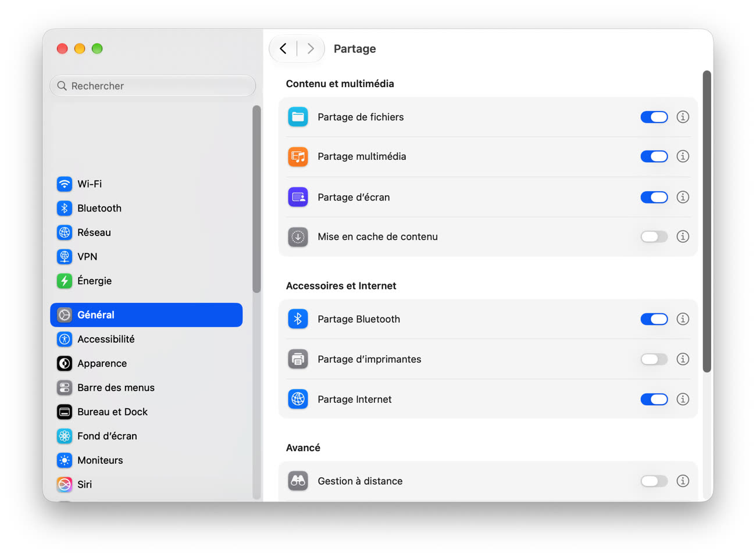Show info for Gestion à distance
Viewport: 756px width, 558px height.
pyautogui.click(x=683, y=481)
